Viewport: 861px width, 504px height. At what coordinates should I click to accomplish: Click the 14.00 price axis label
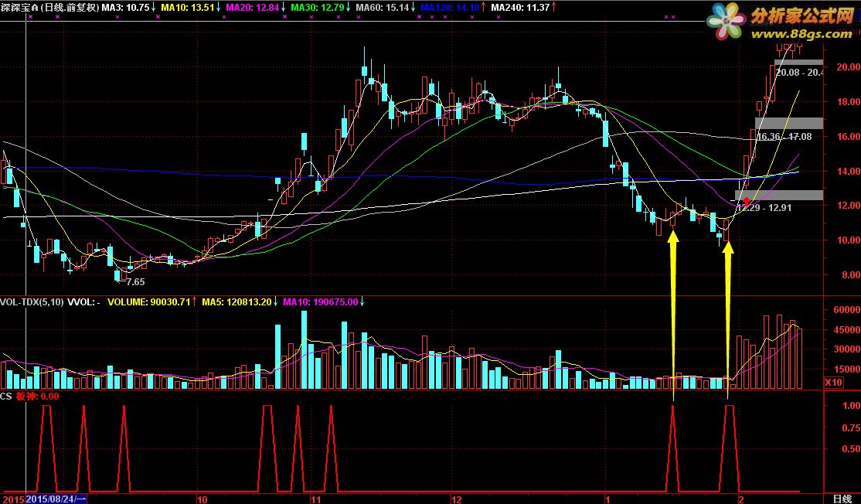(849, 171)
